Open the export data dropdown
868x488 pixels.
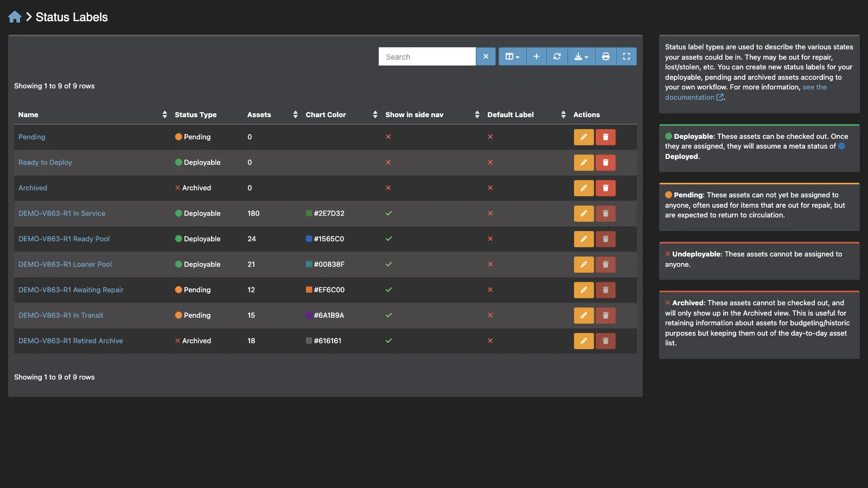[x=582, y=56]
